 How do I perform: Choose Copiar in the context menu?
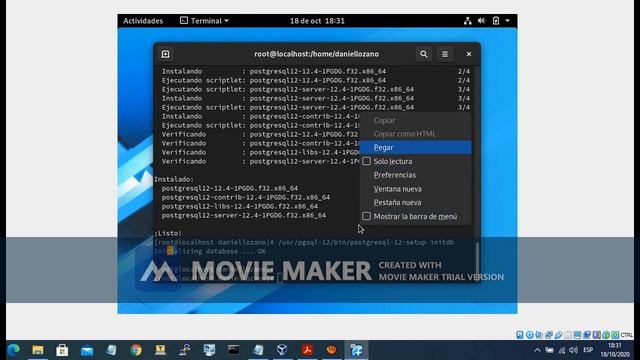point(416,120)
